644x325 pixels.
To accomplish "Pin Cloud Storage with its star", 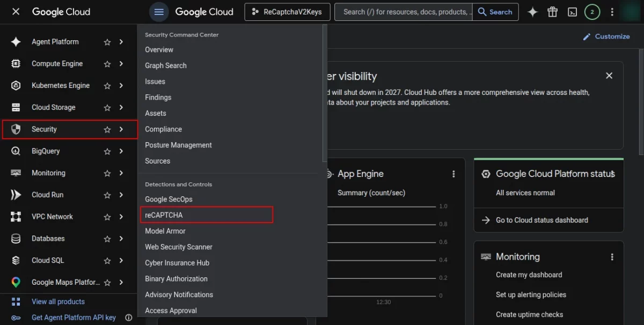I will pos(107,107).
